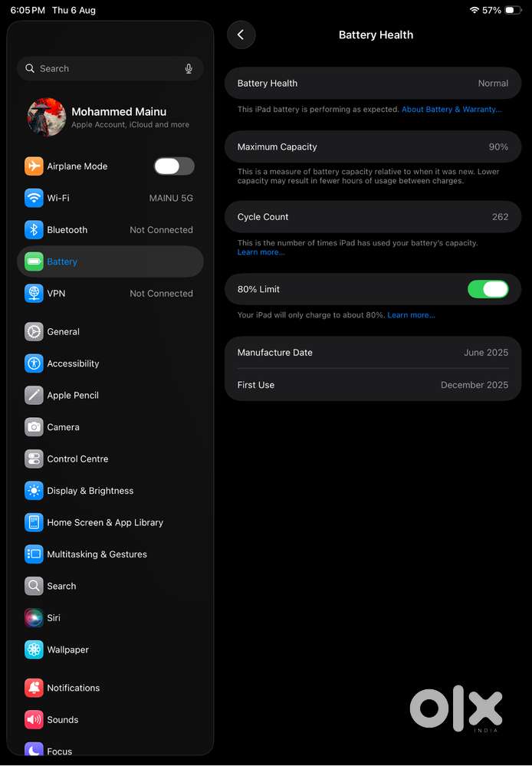
Task: Open Siri settings label
Action: point(54,617)
